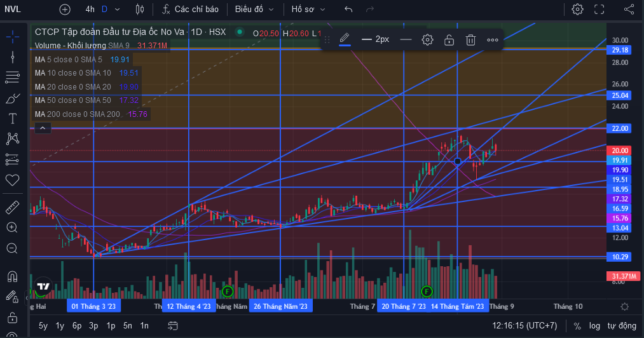Select the ruler measure tool
Screen dimensions: 644x338
tap(12, 207)
